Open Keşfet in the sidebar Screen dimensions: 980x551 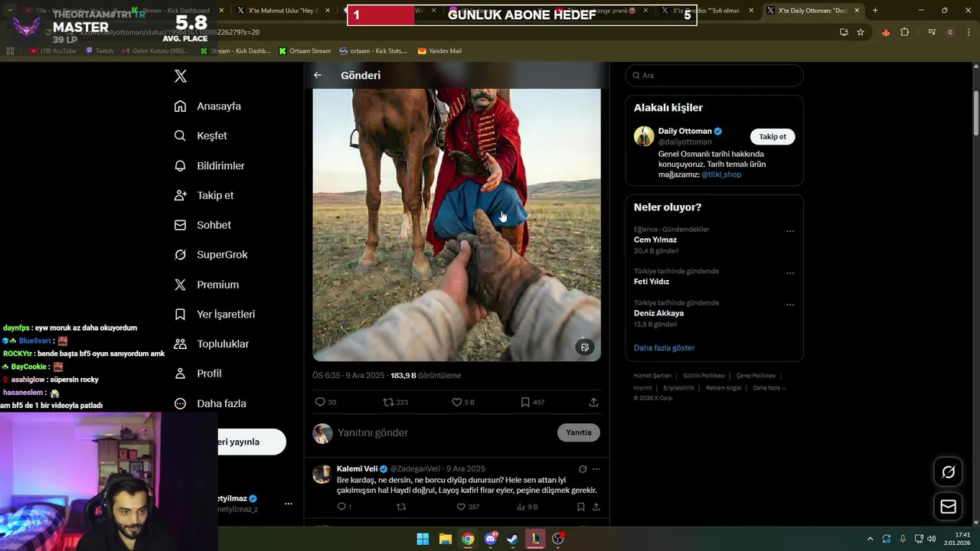[x=201, y=135]
